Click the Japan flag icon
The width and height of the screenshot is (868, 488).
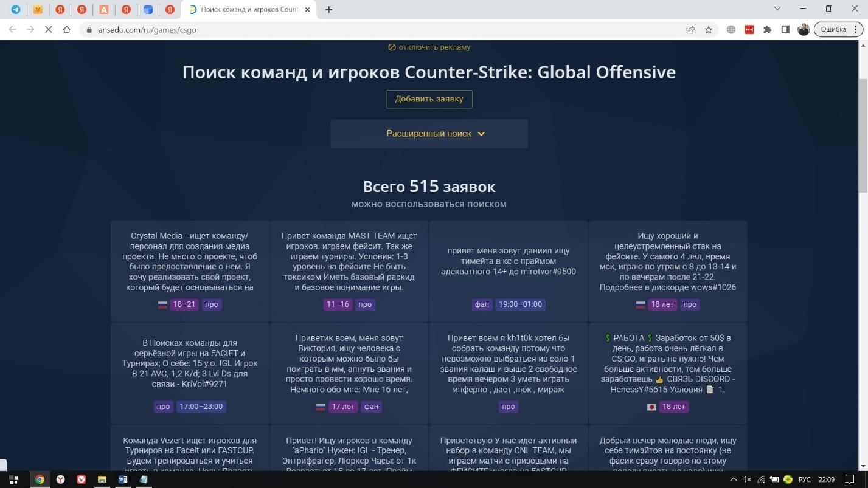[x=652, y=407]
